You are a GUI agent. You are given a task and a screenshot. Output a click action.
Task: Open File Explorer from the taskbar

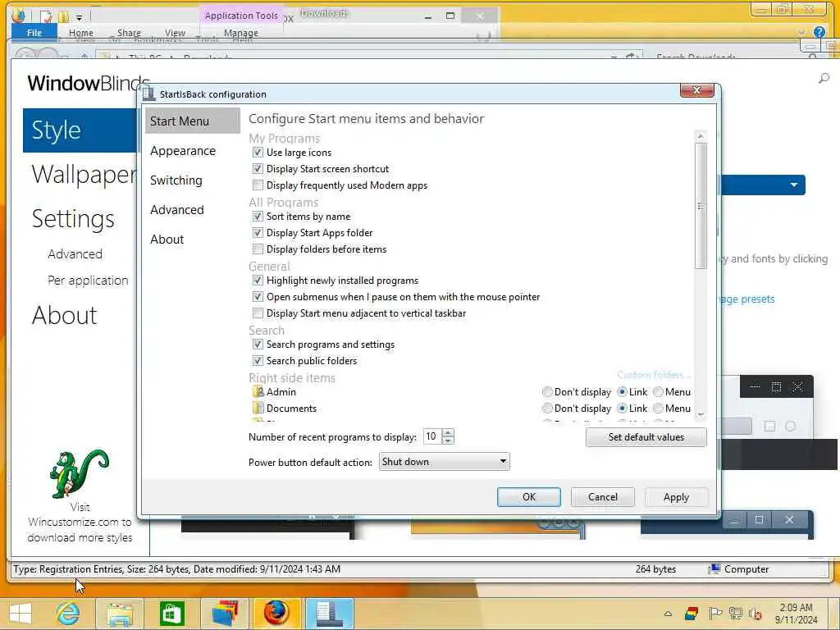[120, 614]
